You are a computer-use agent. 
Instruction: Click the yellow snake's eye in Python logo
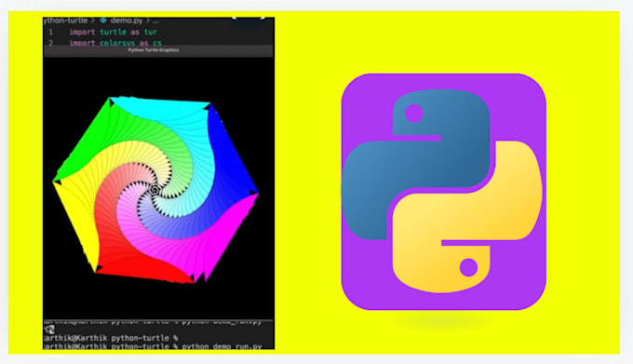[x=468, y=267]
